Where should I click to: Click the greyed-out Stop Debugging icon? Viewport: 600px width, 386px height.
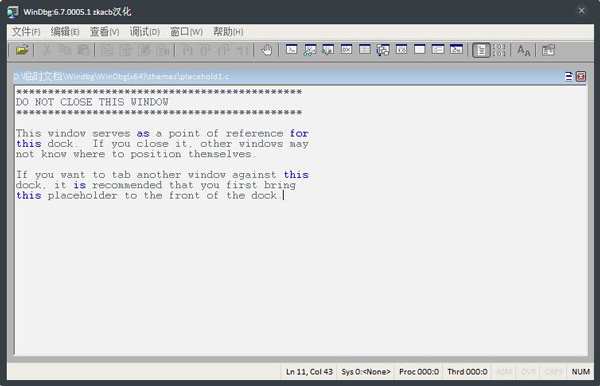(144, 50)
